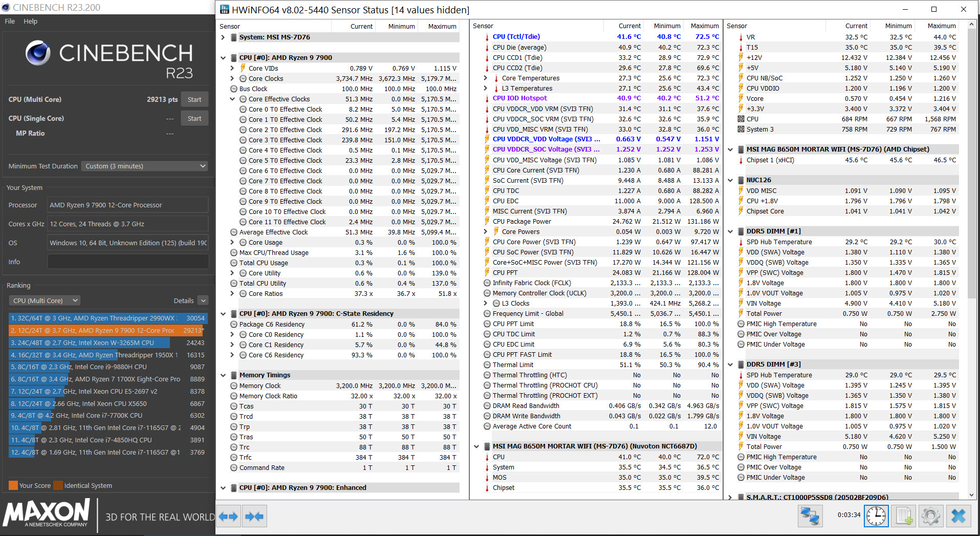980x536 pixels.
Task: Click the icon next to Thermal Limit
Action: [487, 365]
